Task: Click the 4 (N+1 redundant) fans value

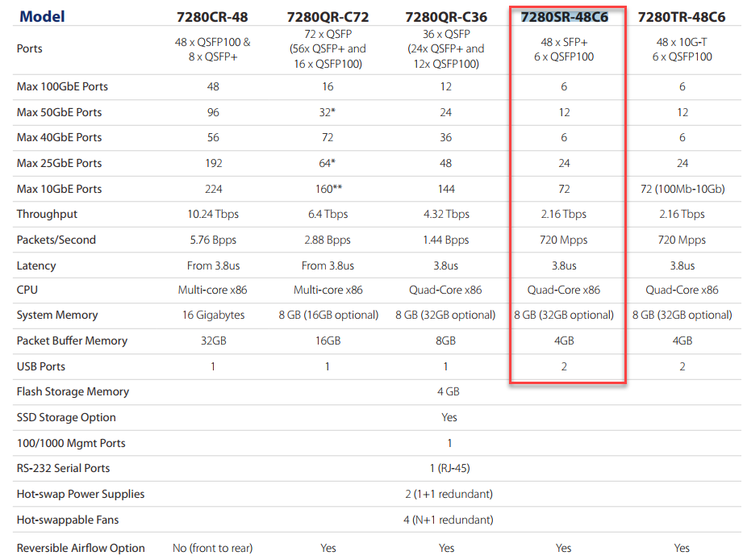Action: click(449, 520)
